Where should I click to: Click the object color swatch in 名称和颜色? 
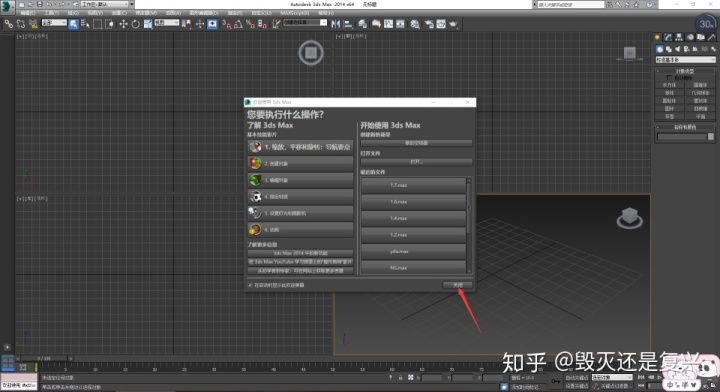tap(711, 137)
